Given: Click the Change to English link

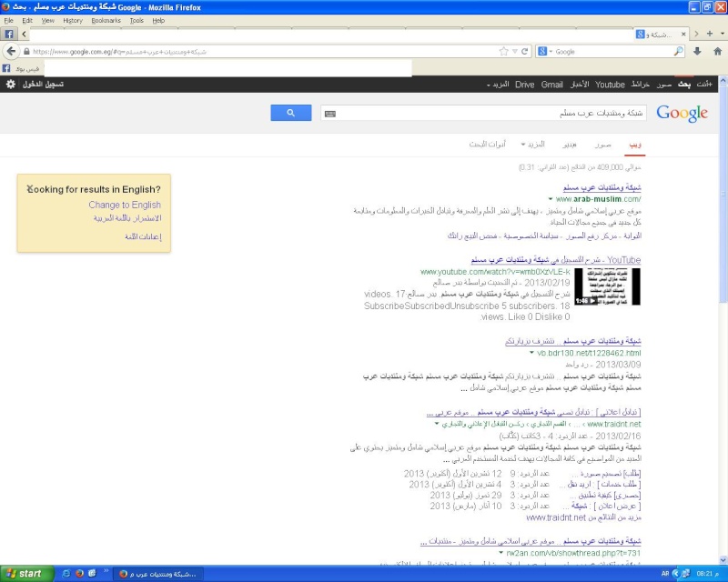Looking at the screenshot, I should 125,205.
